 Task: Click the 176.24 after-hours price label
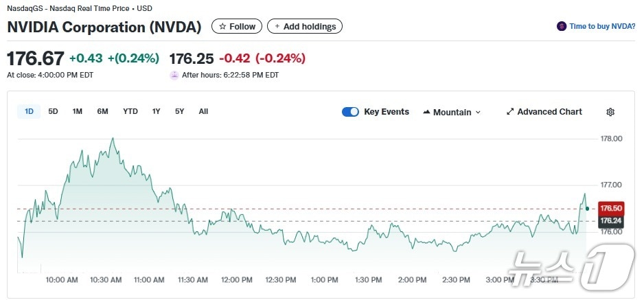point(611,221)
